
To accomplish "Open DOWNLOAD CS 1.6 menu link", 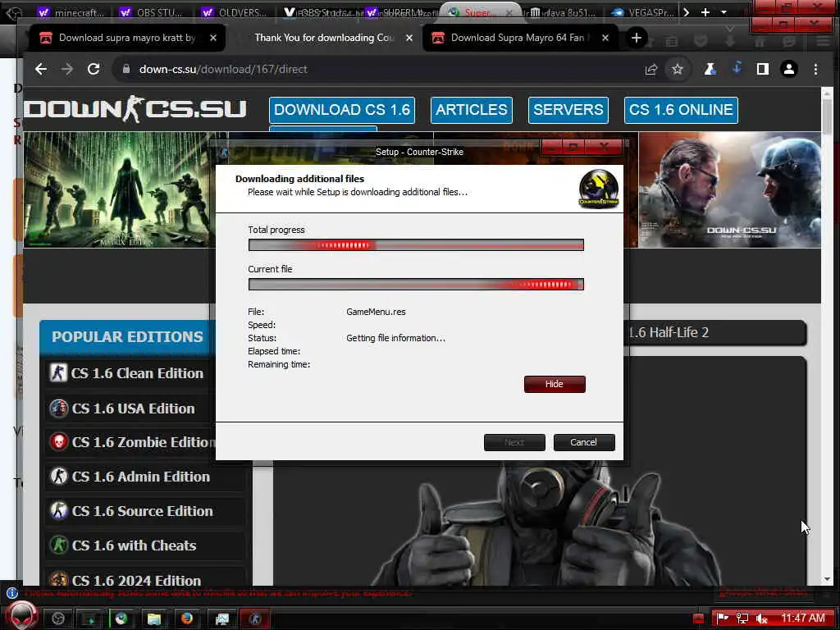I will pyautogui.click(x=342, y=110).
